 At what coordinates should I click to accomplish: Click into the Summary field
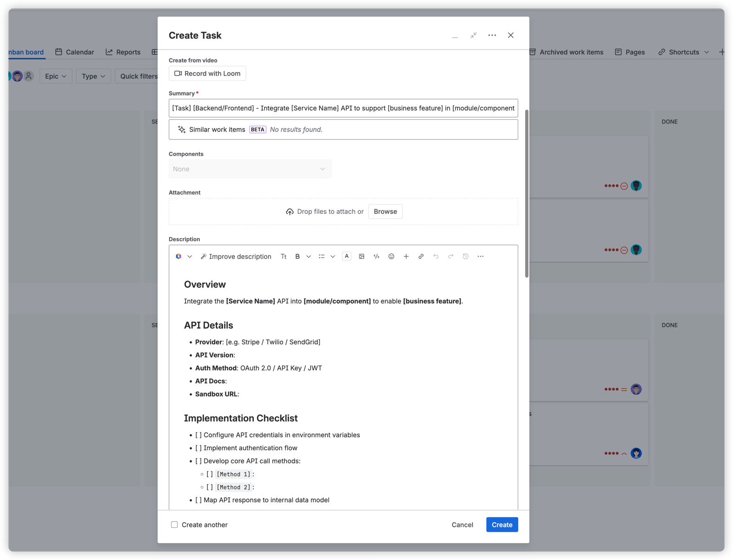(343, 108)
